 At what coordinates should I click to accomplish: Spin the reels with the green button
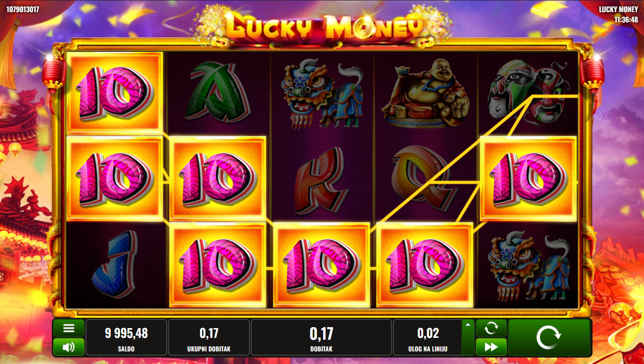[549, 337]
